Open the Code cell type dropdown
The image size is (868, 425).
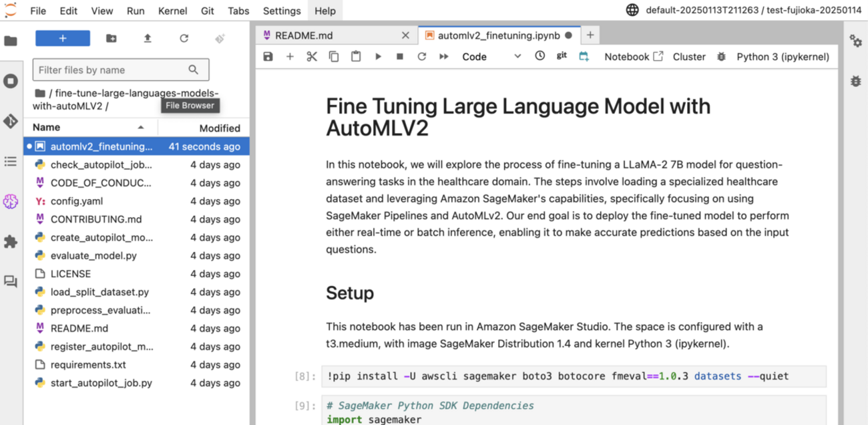coord(491,57)
